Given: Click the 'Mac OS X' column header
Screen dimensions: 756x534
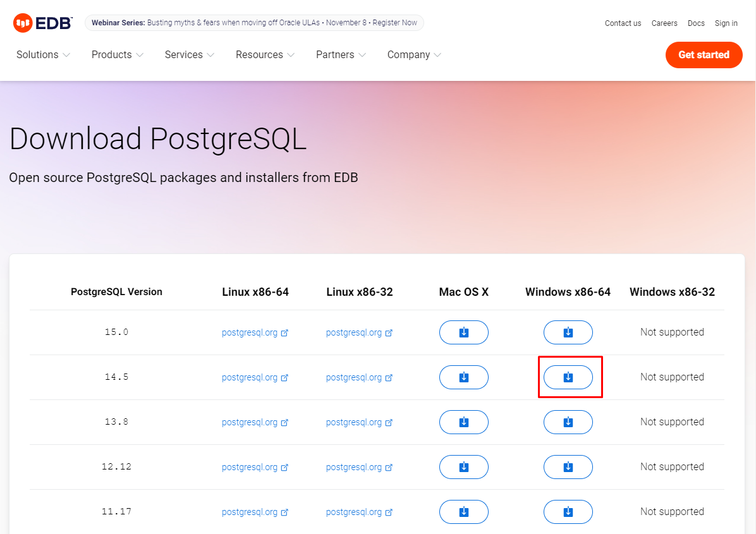Looking at the screenshot, I should [x=464, y=291].
